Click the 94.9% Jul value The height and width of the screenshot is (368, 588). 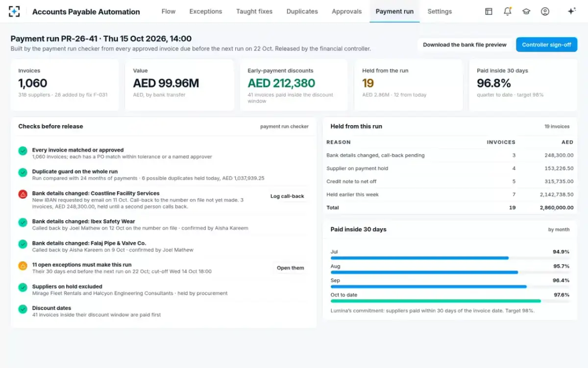coord(562,252)
